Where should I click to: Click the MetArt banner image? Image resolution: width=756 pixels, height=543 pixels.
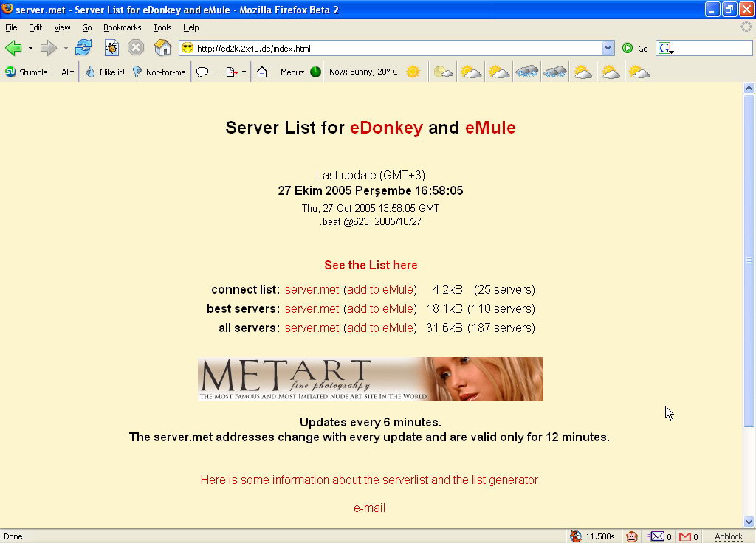coord(371,379)
